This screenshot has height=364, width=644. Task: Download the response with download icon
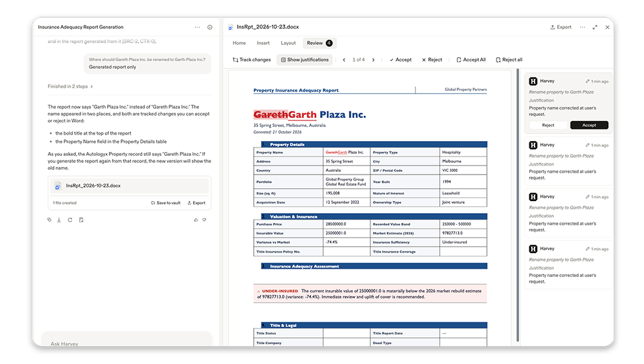pos(59,220)
